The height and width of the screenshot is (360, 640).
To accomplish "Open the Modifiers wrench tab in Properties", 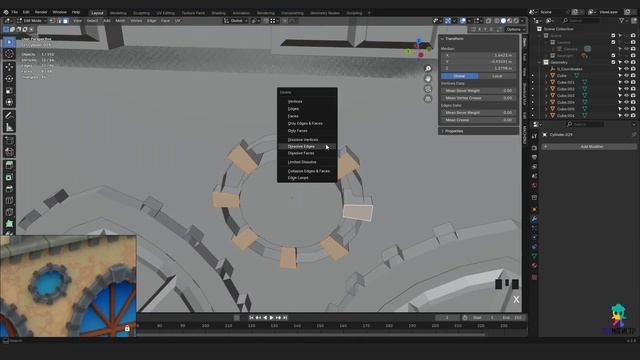I will [534, 219].
